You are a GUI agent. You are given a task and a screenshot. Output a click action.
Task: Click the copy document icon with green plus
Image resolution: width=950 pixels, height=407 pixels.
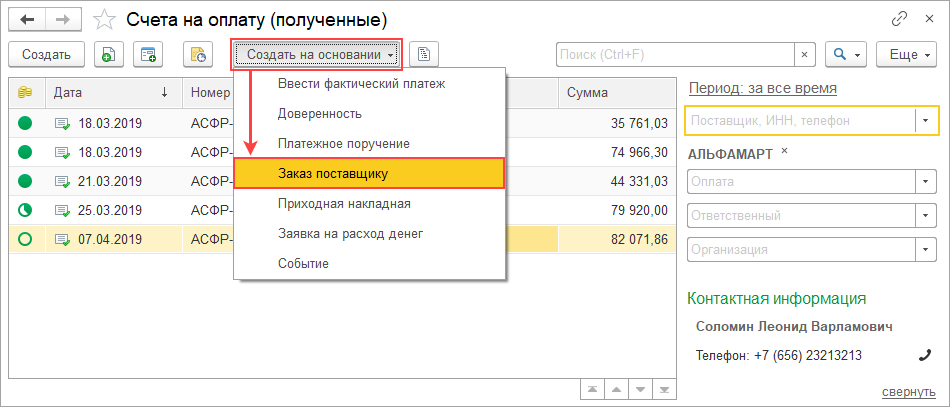pyautogui.click(x=108, y=54)
